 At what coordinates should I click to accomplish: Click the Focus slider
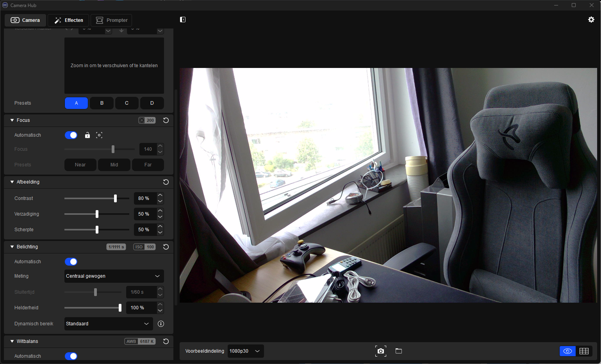coord(100,149)
